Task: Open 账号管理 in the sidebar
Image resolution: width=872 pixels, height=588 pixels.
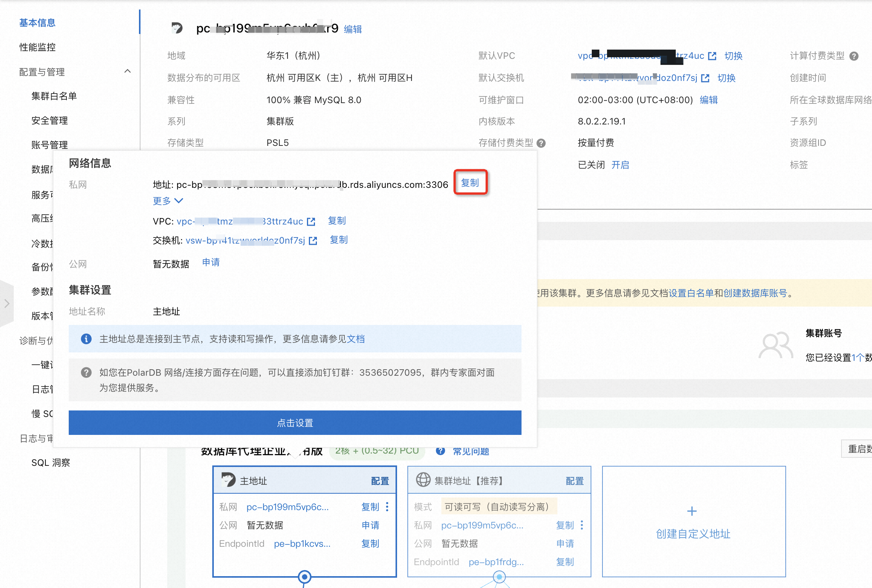Action: [x=50, y=145]
